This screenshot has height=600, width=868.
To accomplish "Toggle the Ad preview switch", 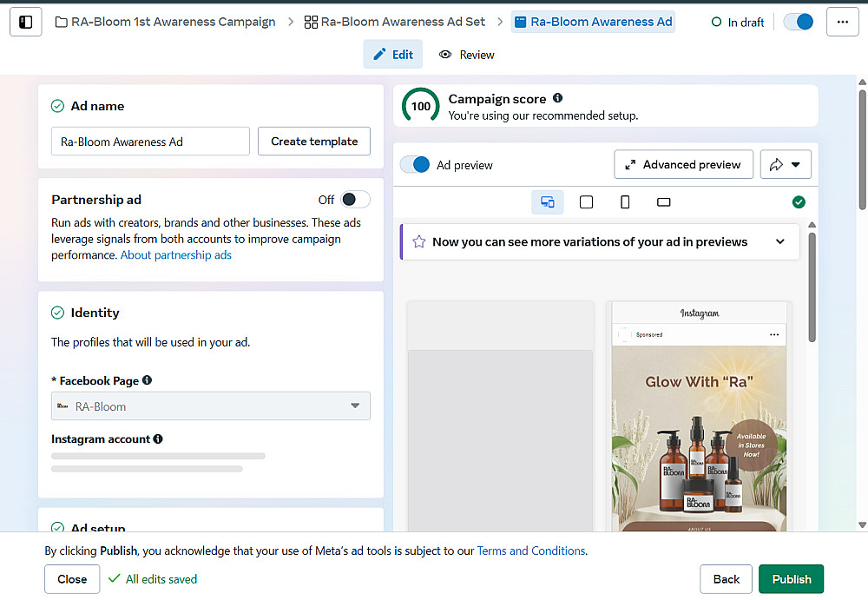I will click(415, 164).
